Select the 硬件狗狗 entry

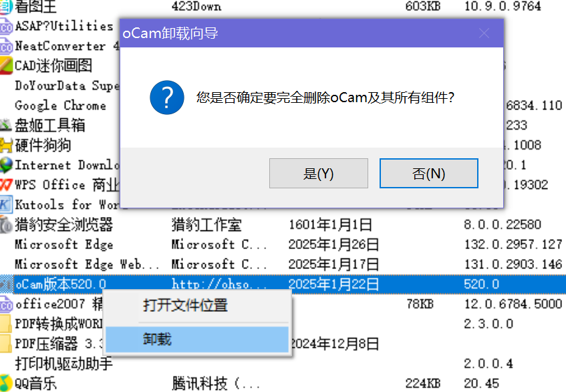pyautogui.click(x=43, y=145)
